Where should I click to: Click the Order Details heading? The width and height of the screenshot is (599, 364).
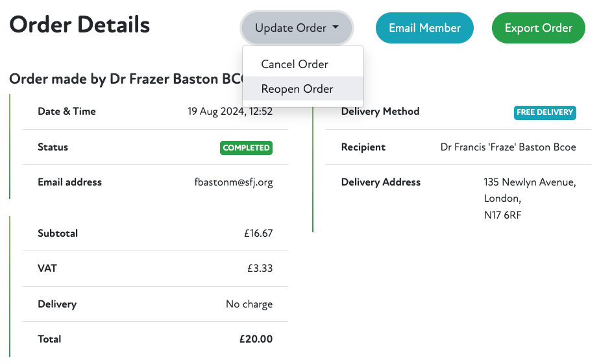[x=79, y=25]
